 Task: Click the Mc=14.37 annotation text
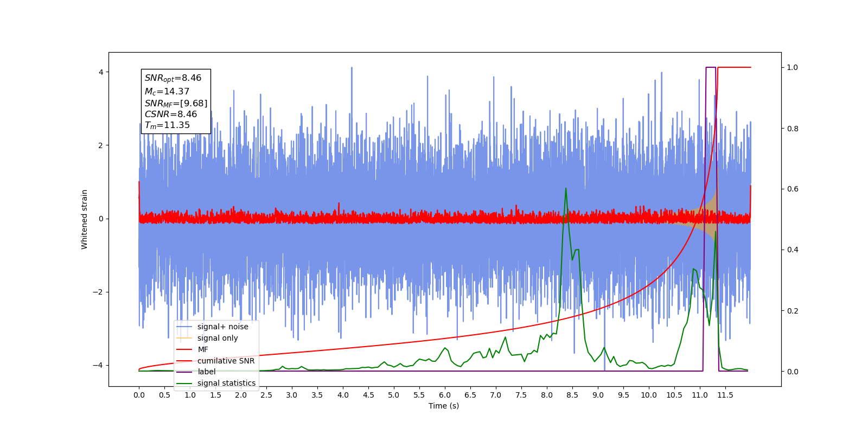(x=167, y=92)
